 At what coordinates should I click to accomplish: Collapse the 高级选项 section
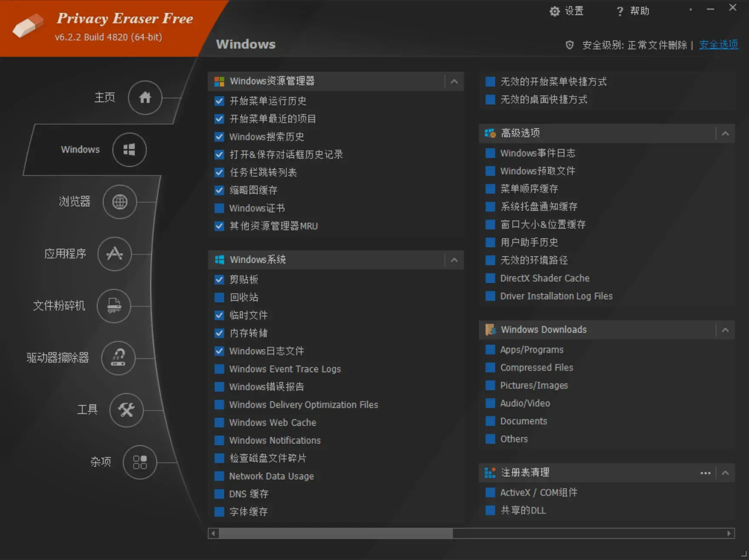point(725,134)
